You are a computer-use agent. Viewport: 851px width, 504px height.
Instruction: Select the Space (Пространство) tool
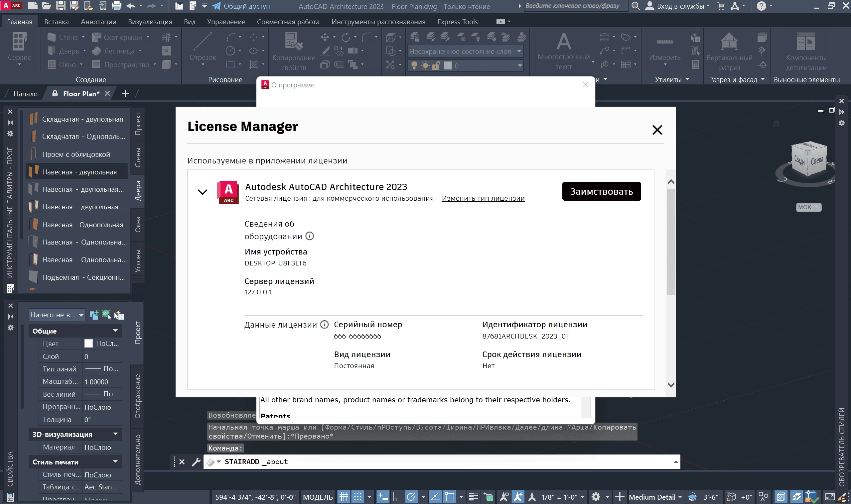121,64
